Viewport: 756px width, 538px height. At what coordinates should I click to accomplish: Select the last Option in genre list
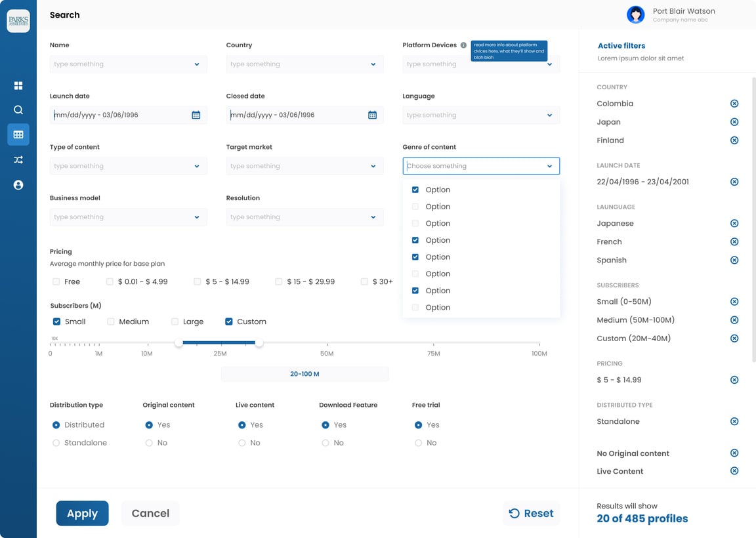click(x=415, y=307)
